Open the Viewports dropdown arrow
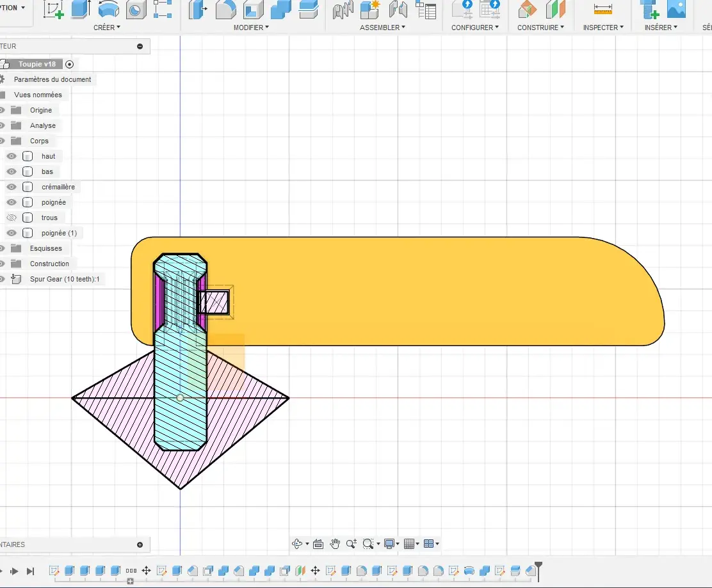This screenshot has height=588, width=712. [437, 544]
